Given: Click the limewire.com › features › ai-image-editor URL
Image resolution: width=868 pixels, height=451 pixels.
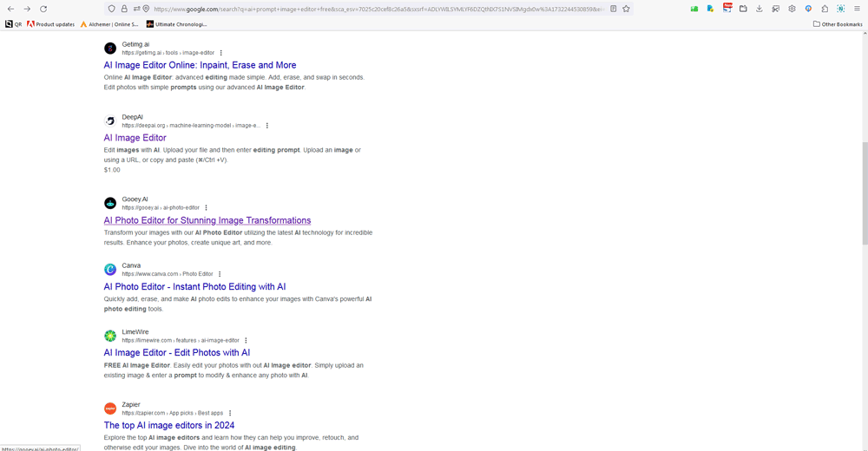Looking at the screenshot, I should click(x=181, y=341).
